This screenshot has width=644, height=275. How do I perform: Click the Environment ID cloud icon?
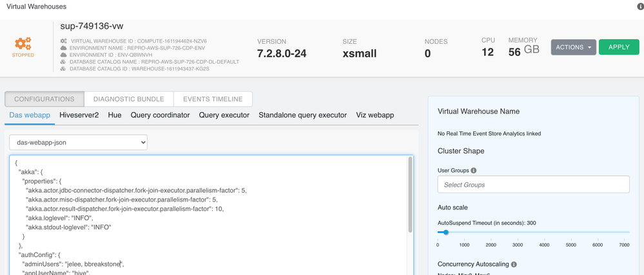point(63,55)
